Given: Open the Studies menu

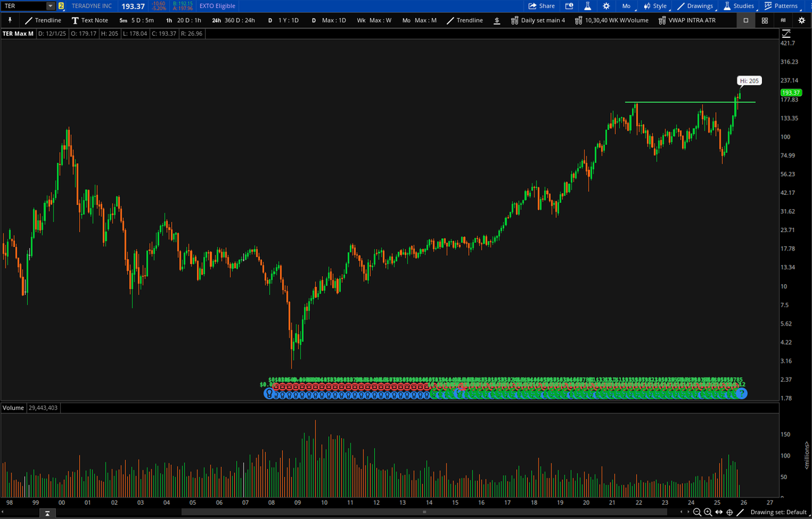Looking at the screenshot, I should click(738, 5).
